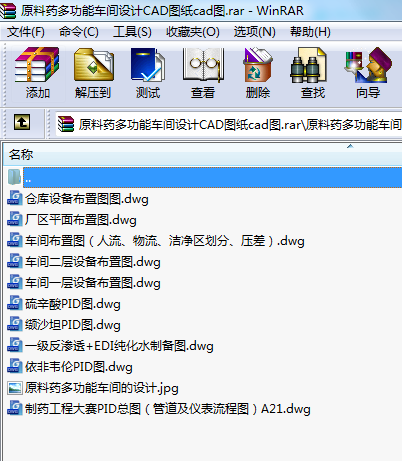402x461 pixels.
Task: Launch the 向导 (Wizard) tool
Action: [x=368, y=74]
